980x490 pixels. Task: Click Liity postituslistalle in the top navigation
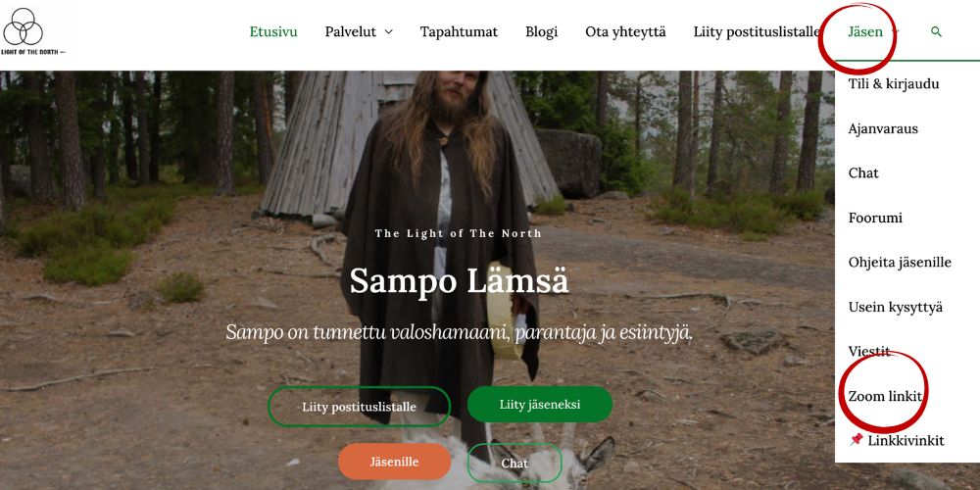coord(757,32)
